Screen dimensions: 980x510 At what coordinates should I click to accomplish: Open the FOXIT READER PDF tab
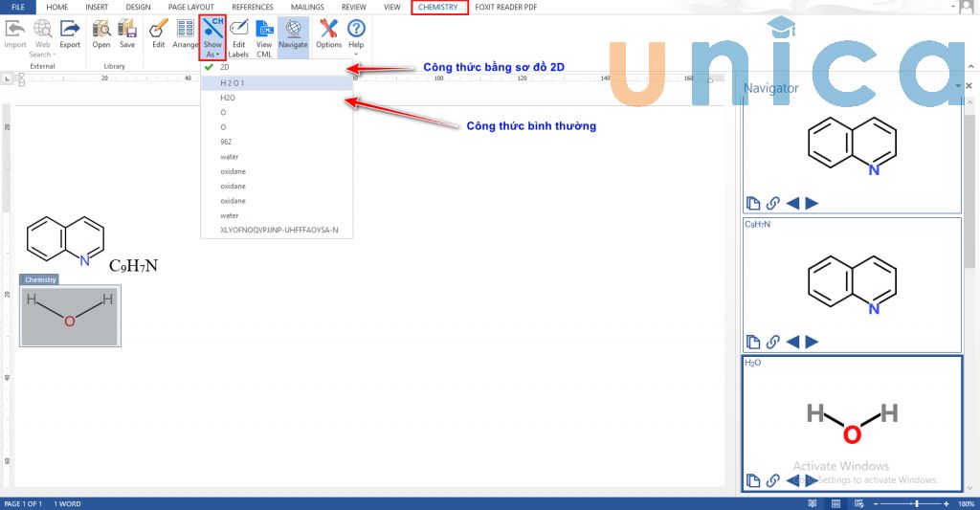[505, 7]
